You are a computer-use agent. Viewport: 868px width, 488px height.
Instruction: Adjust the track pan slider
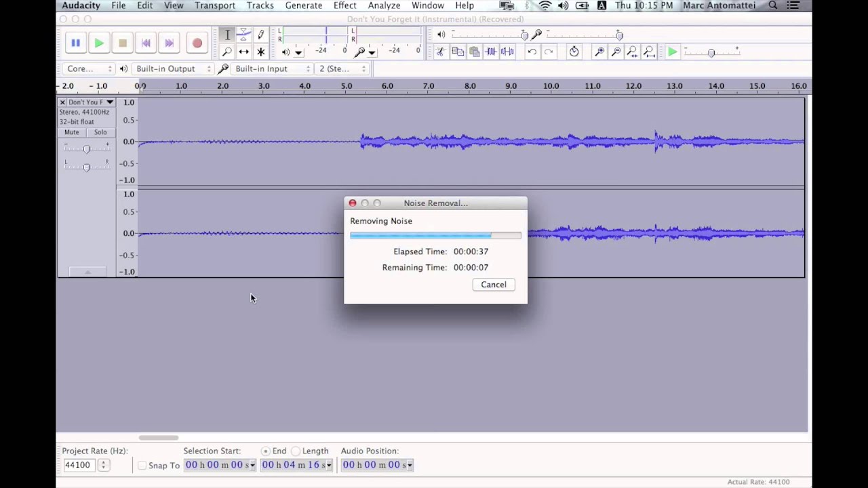pyautogui.click(x=86, y=166)
